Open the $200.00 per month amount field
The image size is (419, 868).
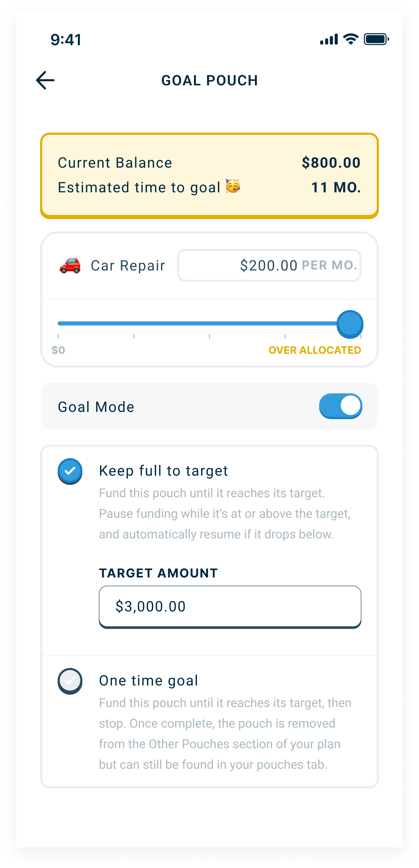[x=268, y=266]
